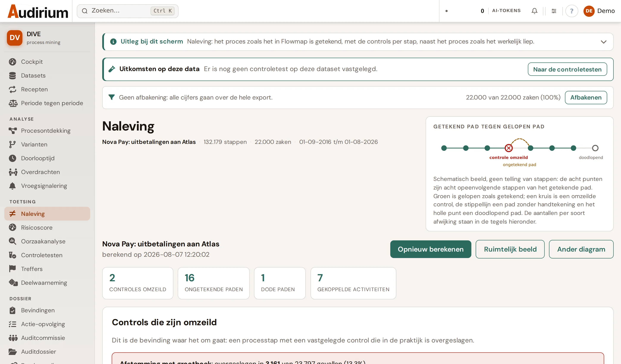Expand the Uitleg bij dit scherm chevron

[603, 42]
